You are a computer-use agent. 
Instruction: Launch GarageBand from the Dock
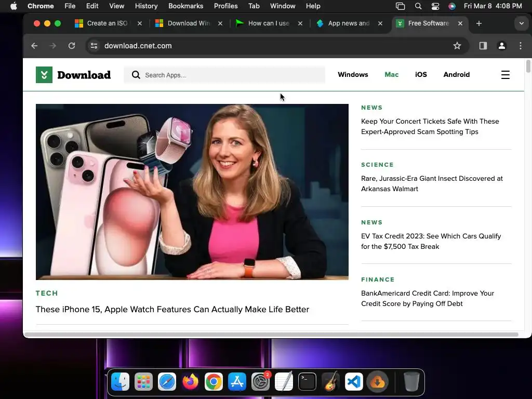(331, 382)
